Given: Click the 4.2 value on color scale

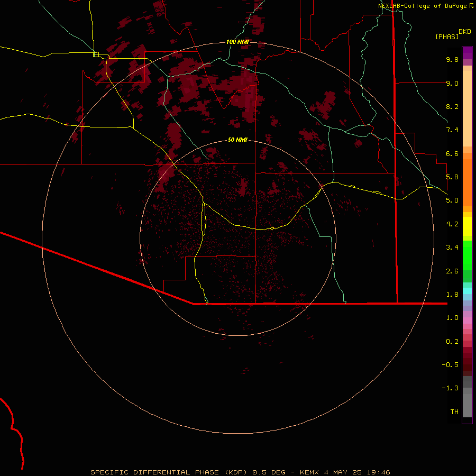Looking at the screenshot, I should tap(452, 224).
